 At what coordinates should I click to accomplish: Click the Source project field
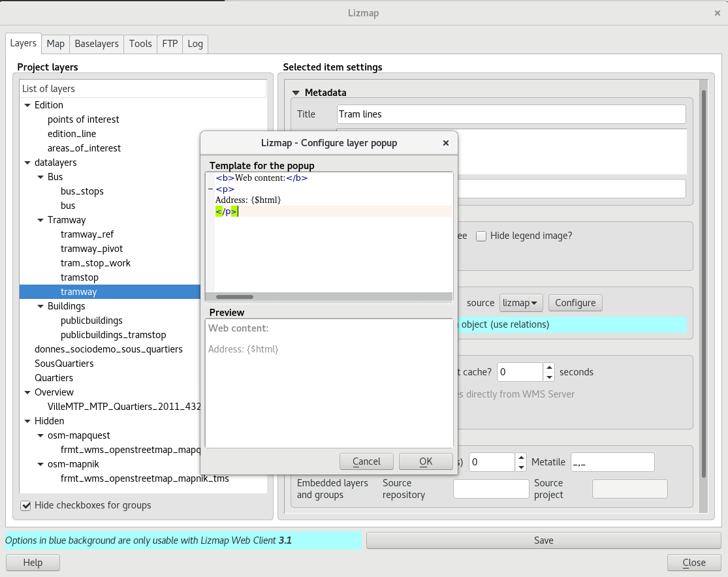[630, 490]
